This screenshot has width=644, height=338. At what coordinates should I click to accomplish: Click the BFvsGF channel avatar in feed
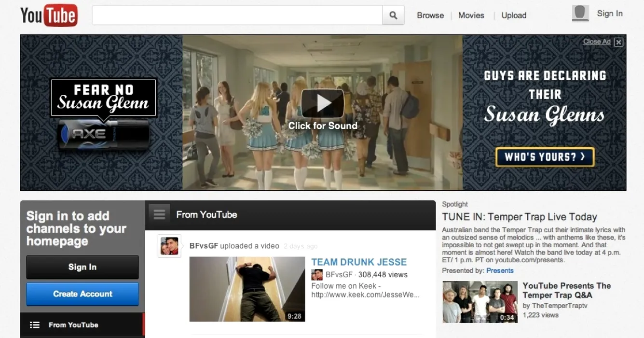[x=169, y=246]
